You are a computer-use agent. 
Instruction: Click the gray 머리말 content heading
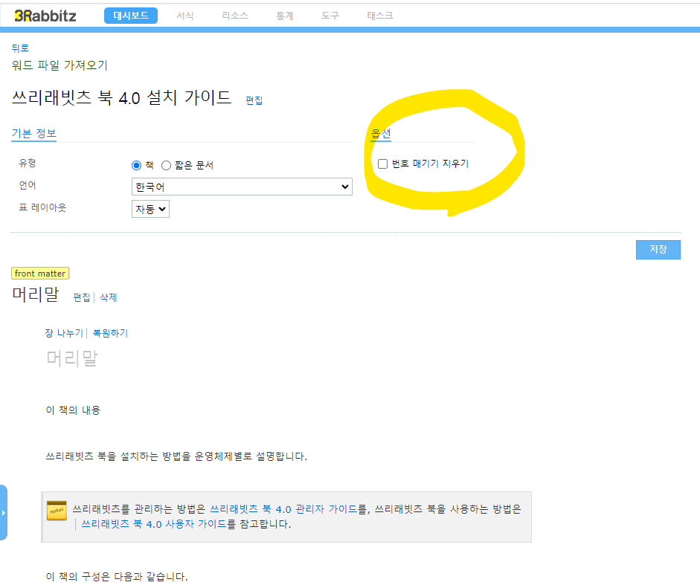click(72, 358)
